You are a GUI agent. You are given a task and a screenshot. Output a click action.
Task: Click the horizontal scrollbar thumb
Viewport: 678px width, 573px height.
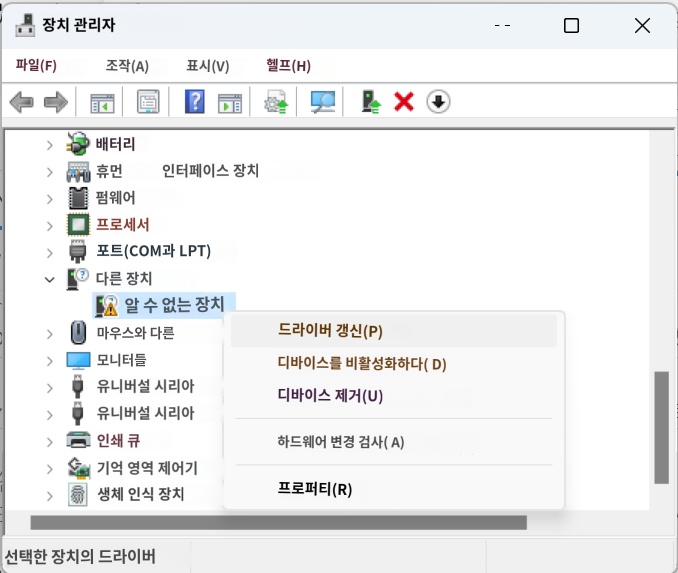tap(278, 522)
